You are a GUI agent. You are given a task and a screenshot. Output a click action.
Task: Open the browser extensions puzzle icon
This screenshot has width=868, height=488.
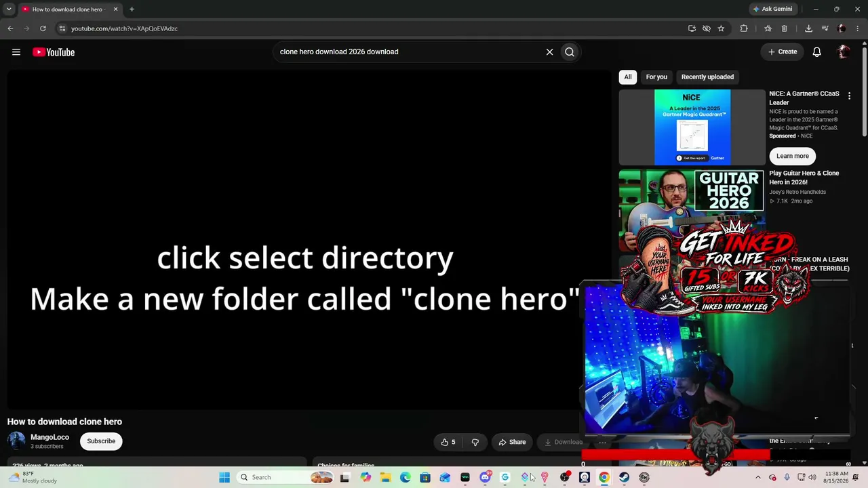[744, 28]
